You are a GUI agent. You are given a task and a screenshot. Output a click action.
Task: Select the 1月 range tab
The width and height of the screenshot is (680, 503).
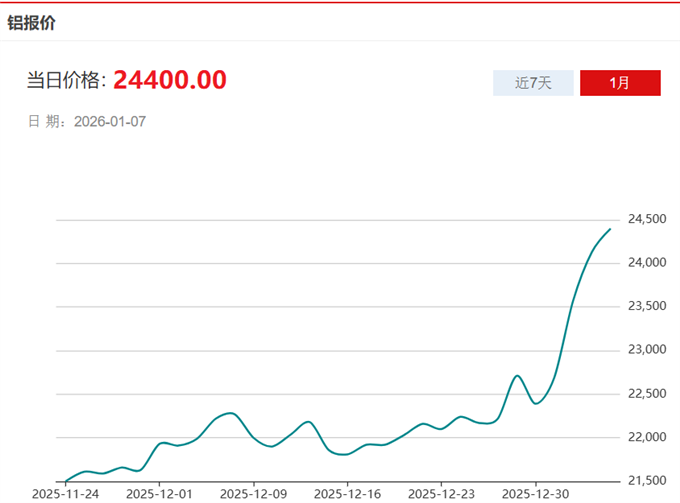click(x=620, y=83)
